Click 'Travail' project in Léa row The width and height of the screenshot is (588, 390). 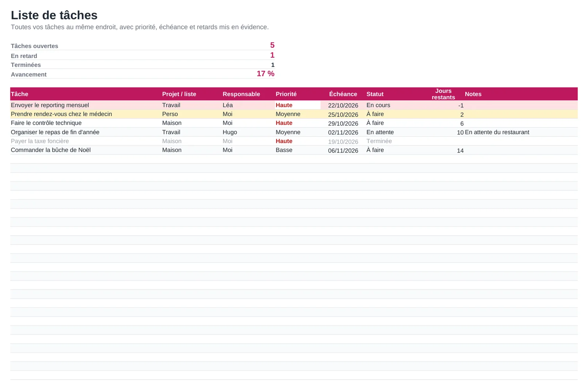click(171, 105)
